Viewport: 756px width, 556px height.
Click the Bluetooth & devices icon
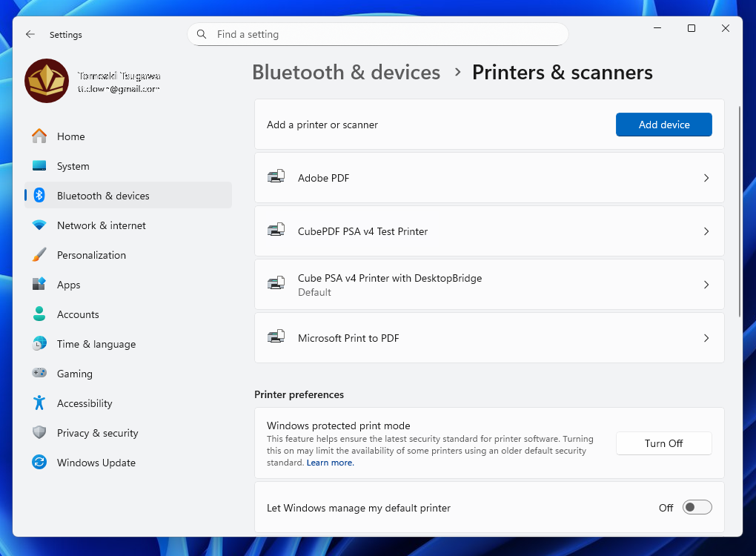pyautogui.click(x=39, y=196)
